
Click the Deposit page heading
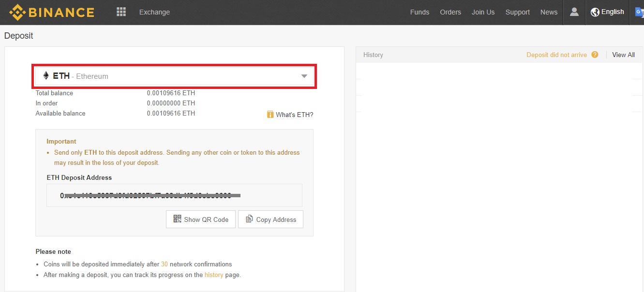click(x=19, y=36)
